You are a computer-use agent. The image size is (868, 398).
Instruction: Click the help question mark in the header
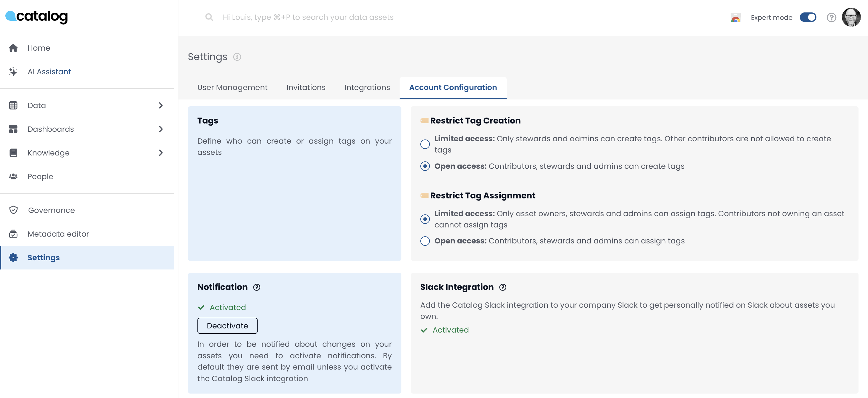(831, 17)
